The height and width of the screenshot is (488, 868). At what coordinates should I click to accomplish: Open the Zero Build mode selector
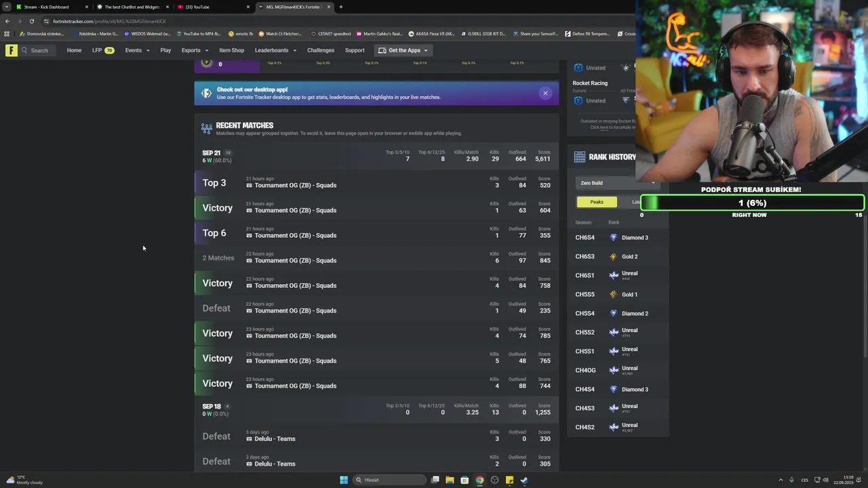point(616,183)
